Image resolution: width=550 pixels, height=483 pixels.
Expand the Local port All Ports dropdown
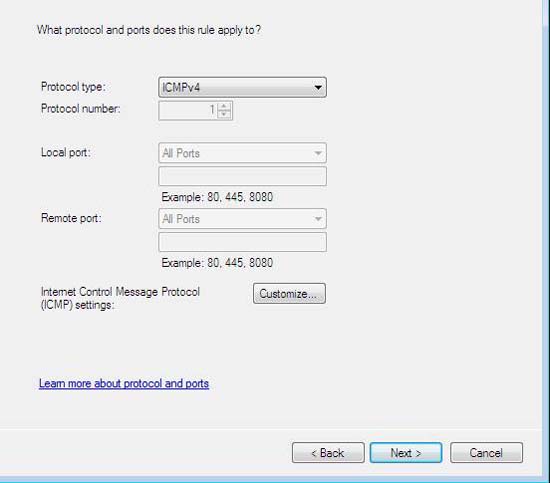[x=242, y=153]
